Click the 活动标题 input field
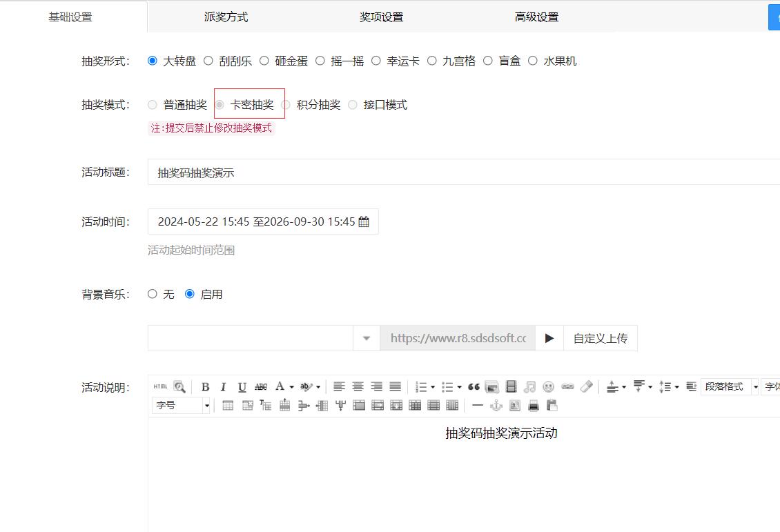Viewport: 780px width, 532px height. click(x=464, y=172)
